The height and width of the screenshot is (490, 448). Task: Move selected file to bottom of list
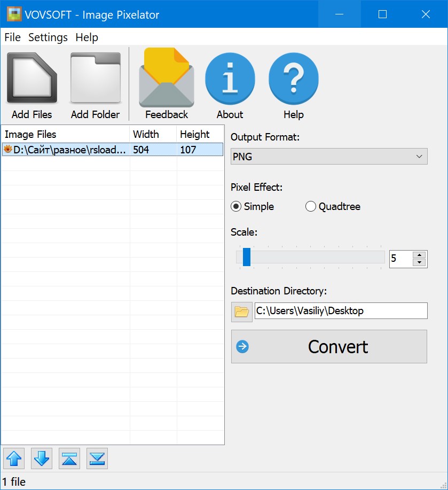pos(97,458)
